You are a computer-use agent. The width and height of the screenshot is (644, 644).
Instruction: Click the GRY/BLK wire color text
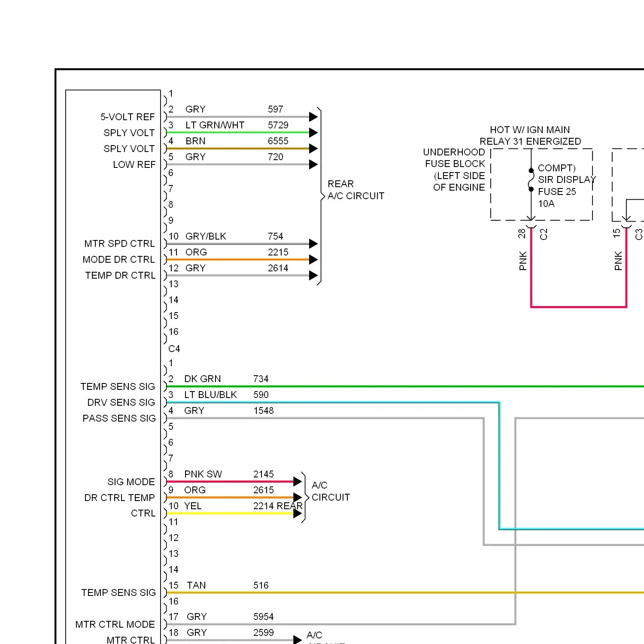coord(206,237)
